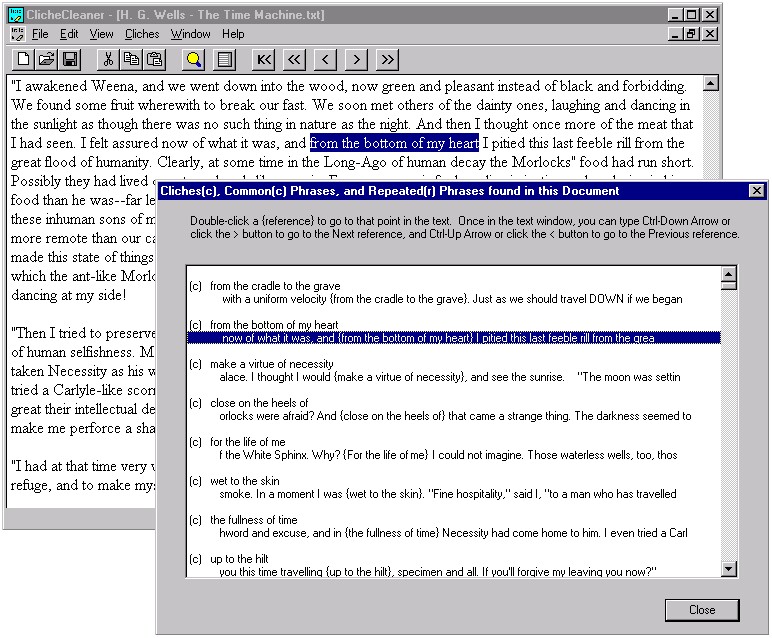This screenshot has height=638, width=772.
Task: Go to next reference with the > button
Action: click(x=356, y=60)
